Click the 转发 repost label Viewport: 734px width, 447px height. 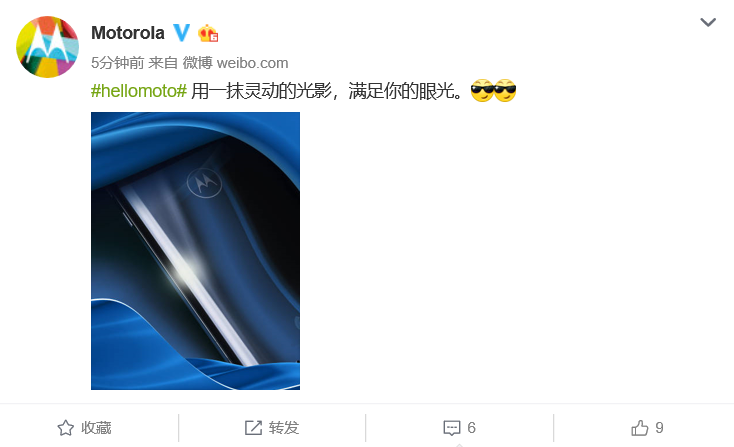[x=284, y=428]
